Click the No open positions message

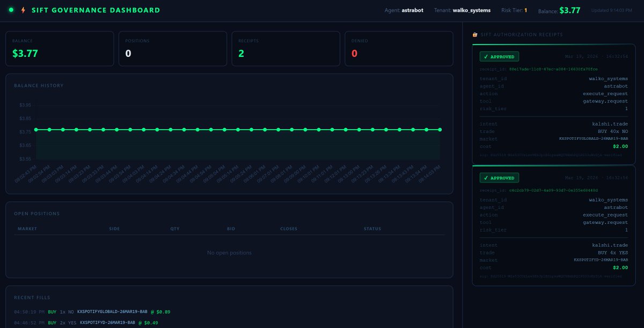click(x=229, y=253)
